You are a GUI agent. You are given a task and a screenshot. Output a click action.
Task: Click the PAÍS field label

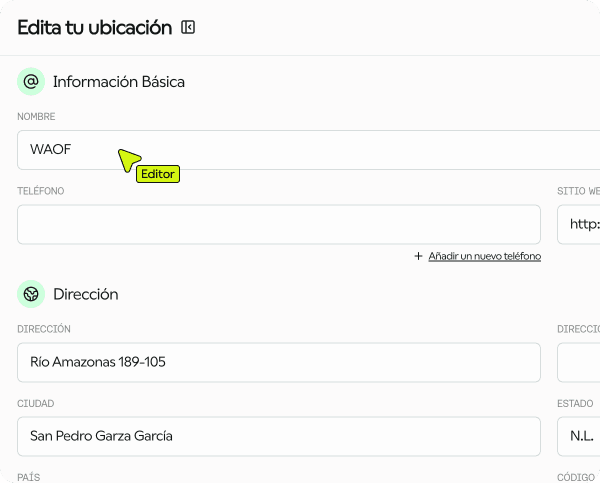click(29, 478)
